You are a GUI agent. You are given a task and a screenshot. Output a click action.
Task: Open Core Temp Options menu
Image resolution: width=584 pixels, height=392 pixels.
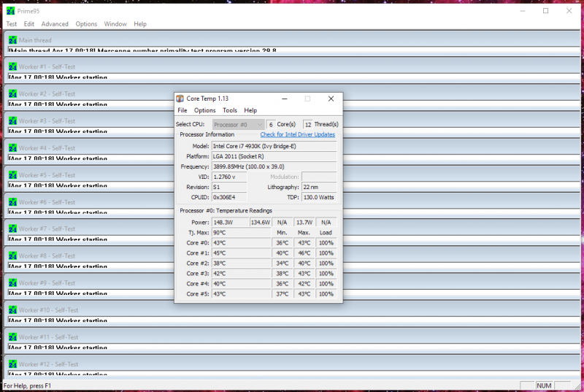[204, 110]
